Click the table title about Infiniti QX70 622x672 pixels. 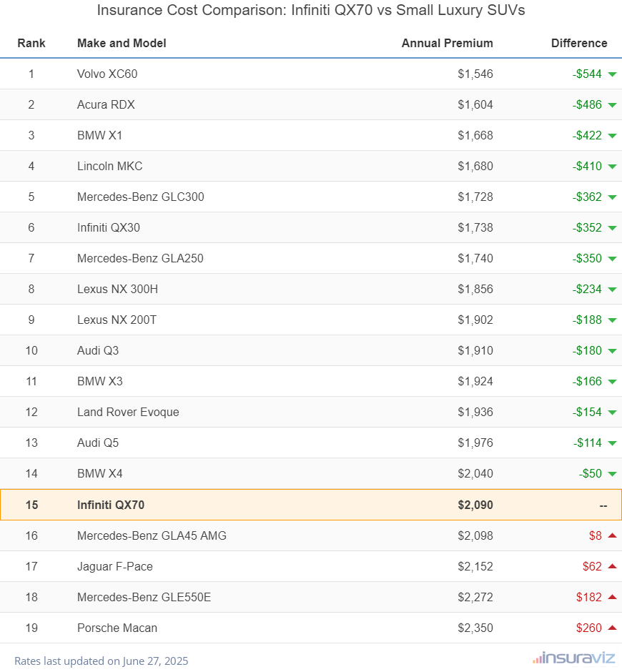(x=311, y=10)
